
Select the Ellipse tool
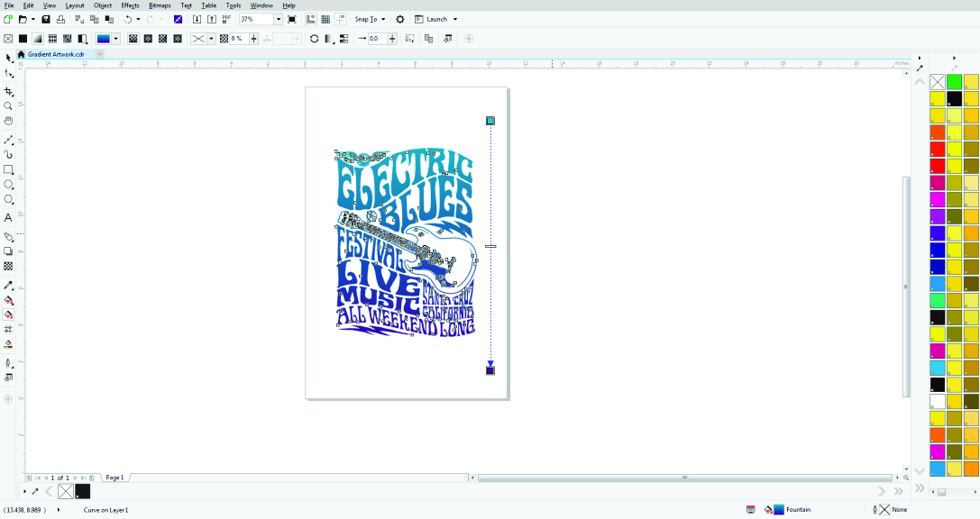[x=8, y=184]
